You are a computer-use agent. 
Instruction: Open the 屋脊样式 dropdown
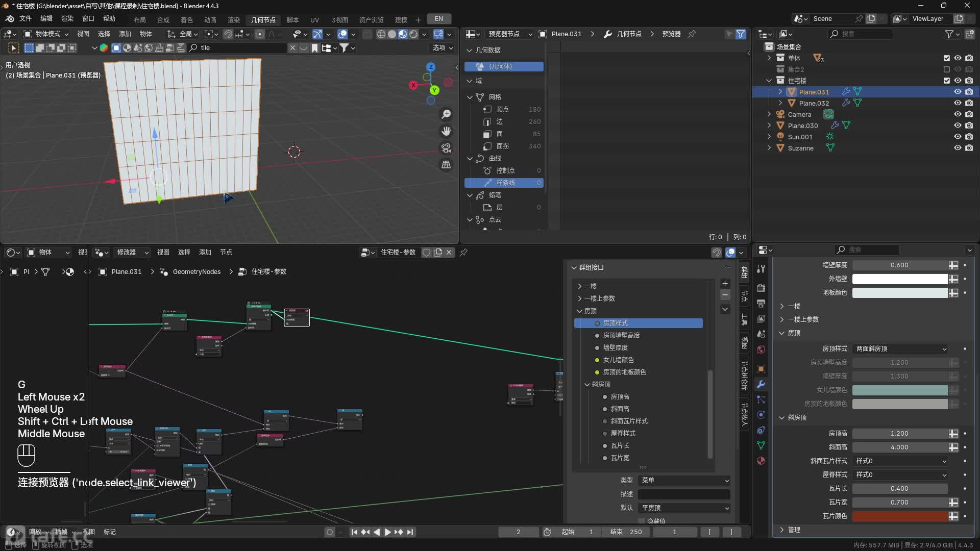901,475
